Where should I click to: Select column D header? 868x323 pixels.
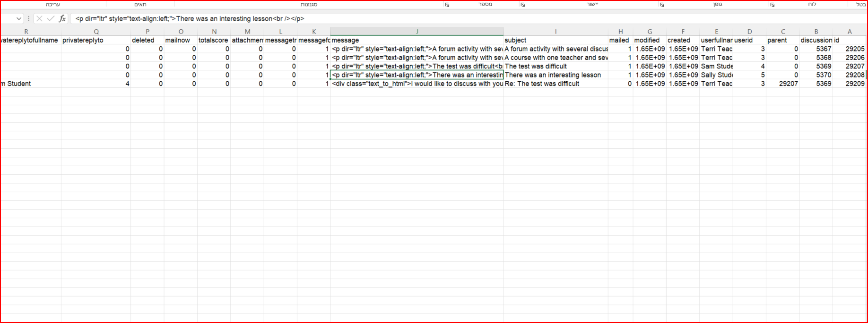click(x=749, y=32)
